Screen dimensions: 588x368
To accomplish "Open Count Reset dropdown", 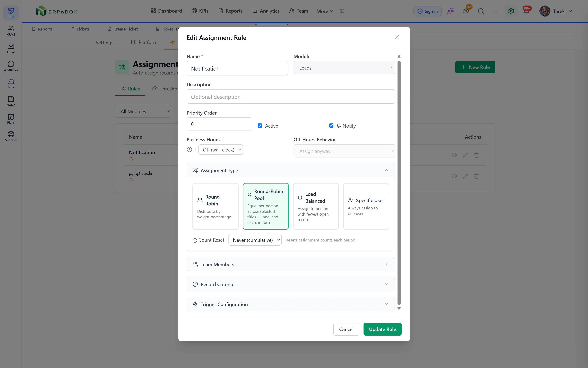I will [x=255, y=240].
